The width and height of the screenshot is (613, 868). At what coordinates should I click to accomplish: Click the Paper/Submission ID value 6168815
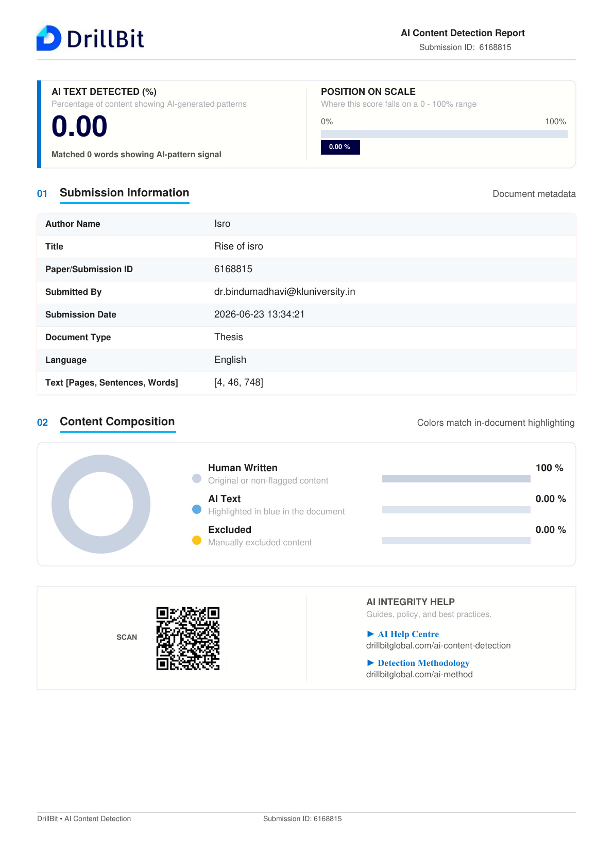[233, 269]
